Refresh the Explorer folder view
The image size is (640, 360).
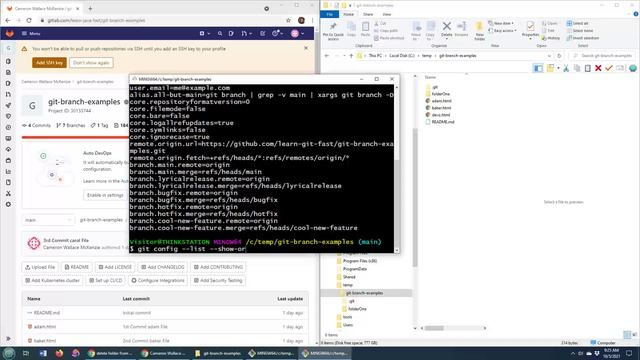click(x=559, y=56)
